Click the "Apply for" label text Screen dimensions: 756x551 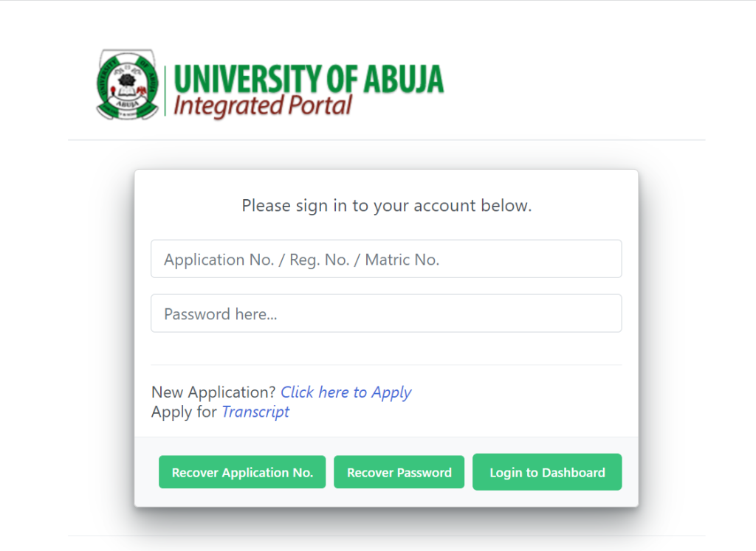(x=184, y=412)
